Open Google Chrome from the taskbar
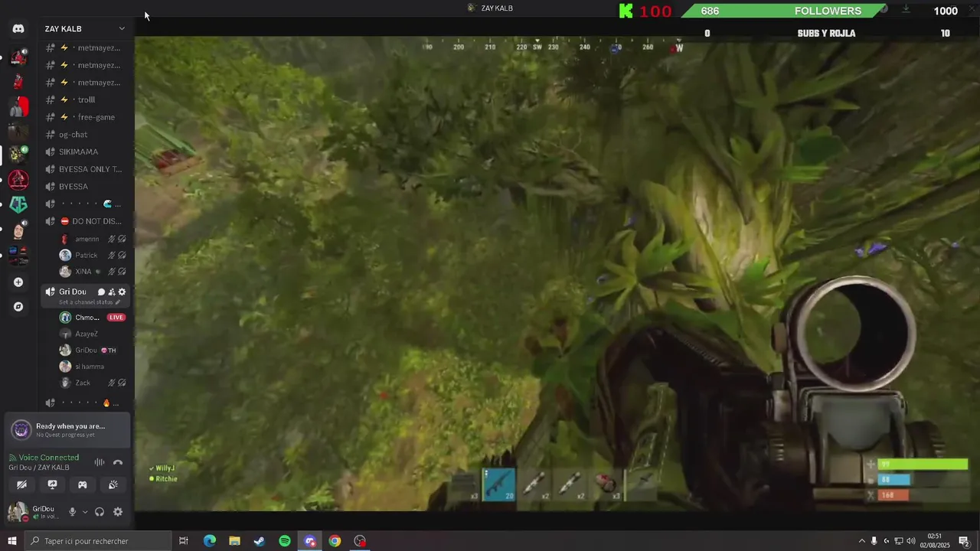The image size is (980, 551). coord(335,541)
